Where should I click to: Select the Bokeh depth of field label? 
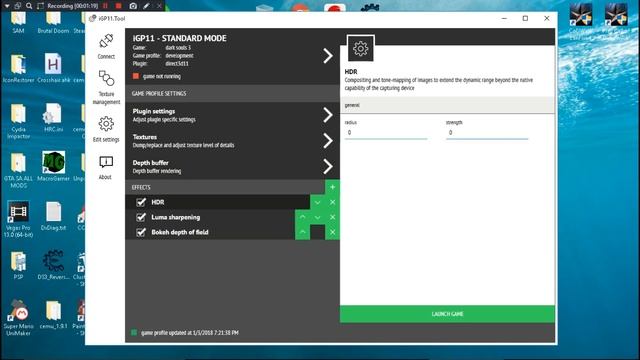coord(180,232)
